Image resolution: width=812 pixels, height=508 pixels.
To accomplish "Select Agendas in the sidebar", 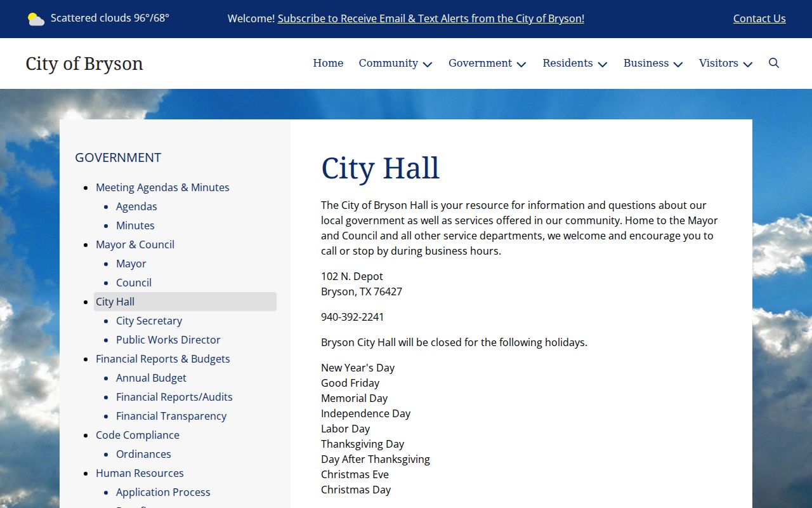I will point(136,206).
